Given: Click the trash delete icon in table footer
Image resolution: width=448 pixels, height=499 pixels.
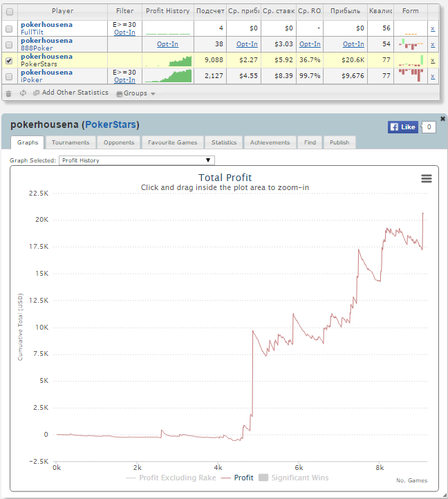Looking at the screenshot, I should [8, 93].
